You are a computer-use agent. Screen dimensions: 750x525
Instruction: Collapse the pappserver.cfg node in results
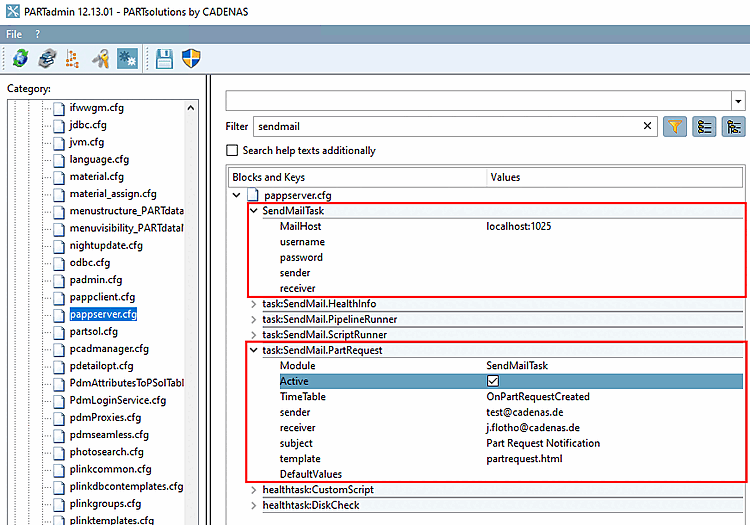[236, 195]
